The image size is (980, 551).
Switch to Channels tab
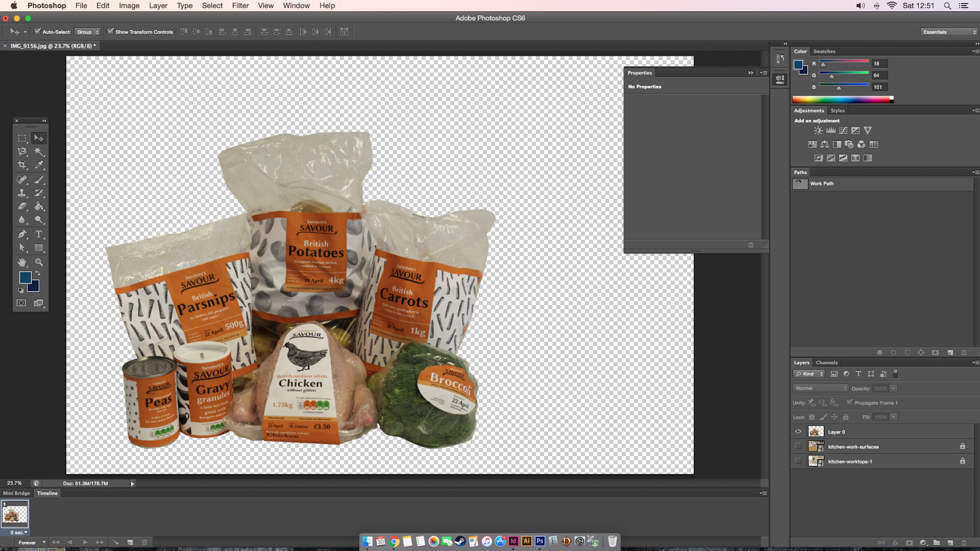826,362
